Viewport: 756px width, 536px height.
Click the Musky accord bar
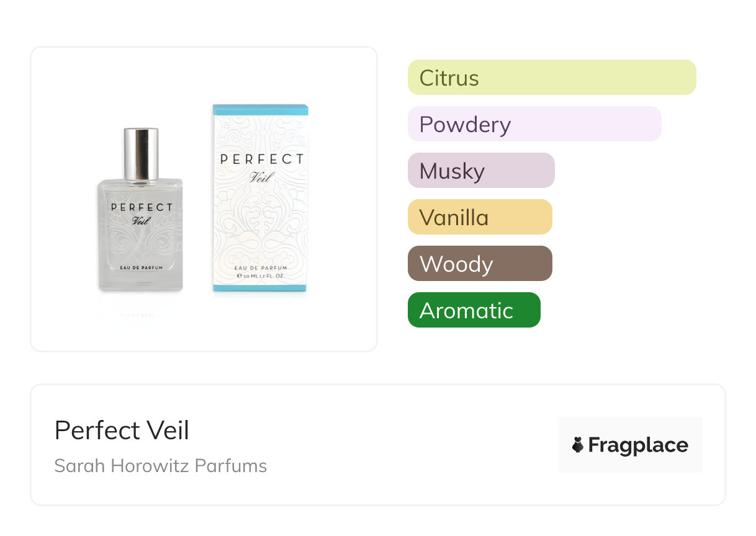pos(481,171)
